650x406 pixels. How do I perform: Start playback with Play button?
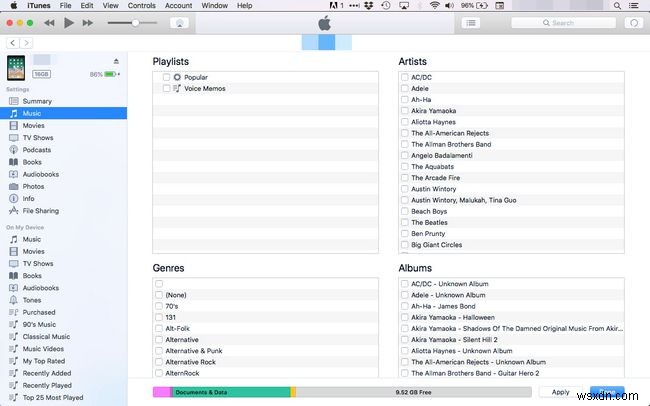coord(69,23)
